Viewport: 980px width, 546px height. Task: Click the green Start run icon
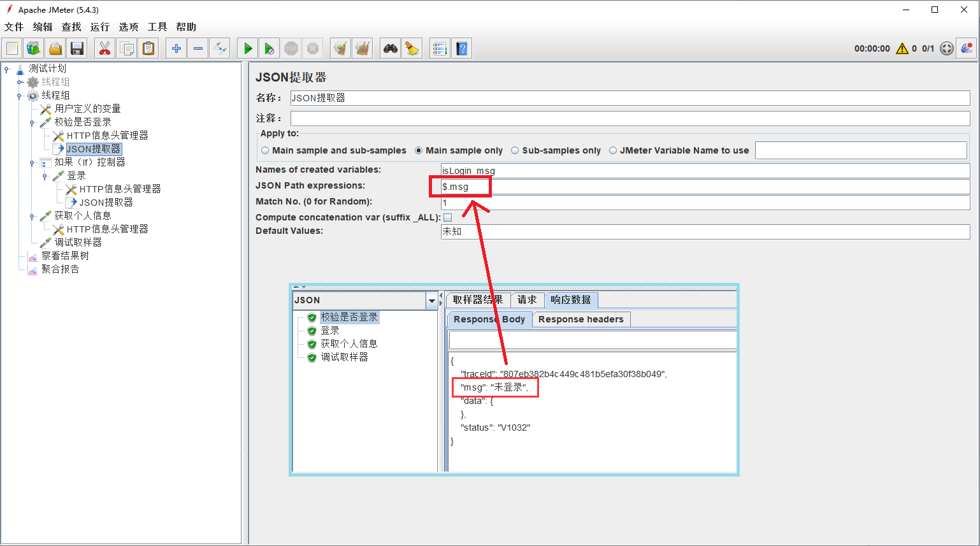pos(248,48)
